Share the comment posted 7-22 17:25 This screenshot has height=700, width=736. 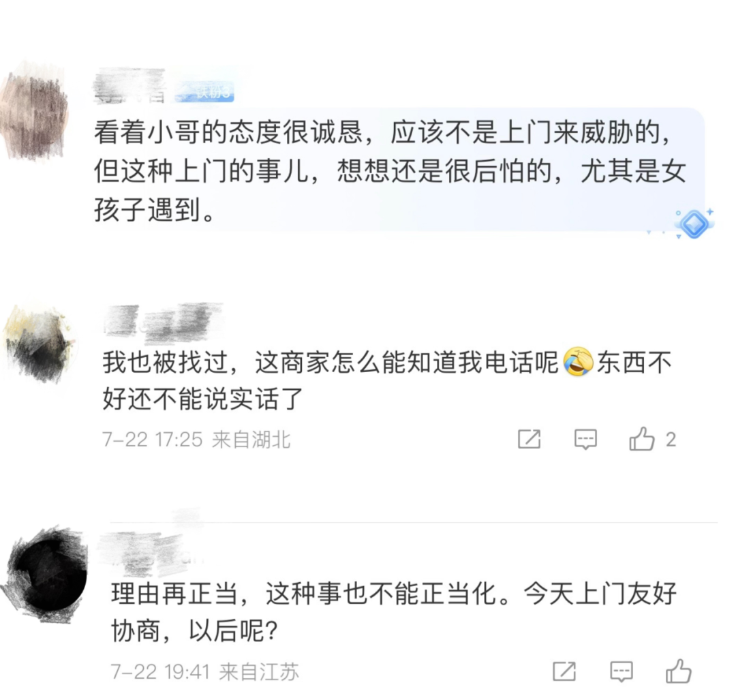pyautogui.click(x=529, y=439)
